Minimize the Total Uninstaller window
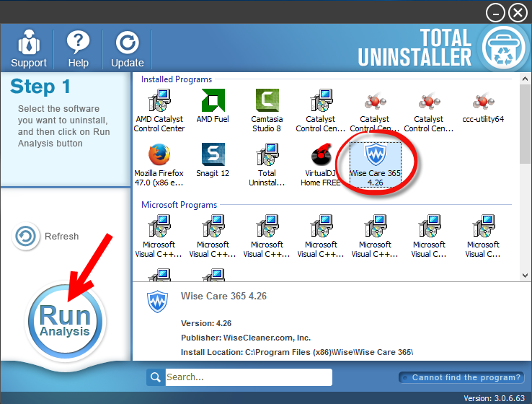 point(495,13)
